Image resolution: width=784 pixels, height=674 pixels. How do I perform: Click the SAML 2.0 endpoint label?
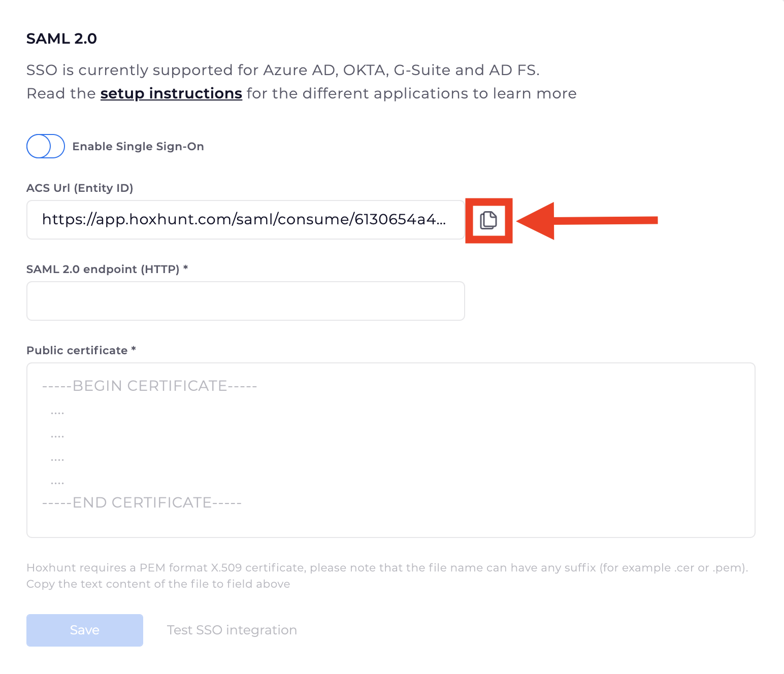107,269
